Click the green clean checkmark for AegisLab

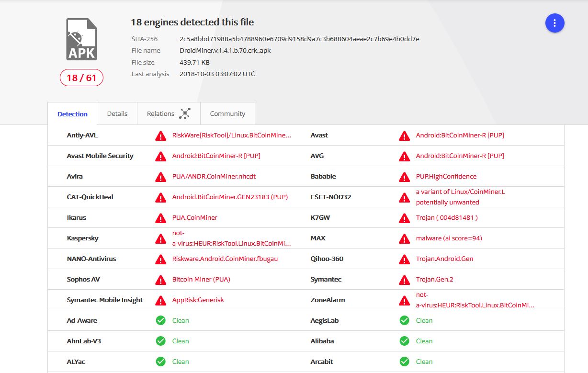(x=405, y=320)
